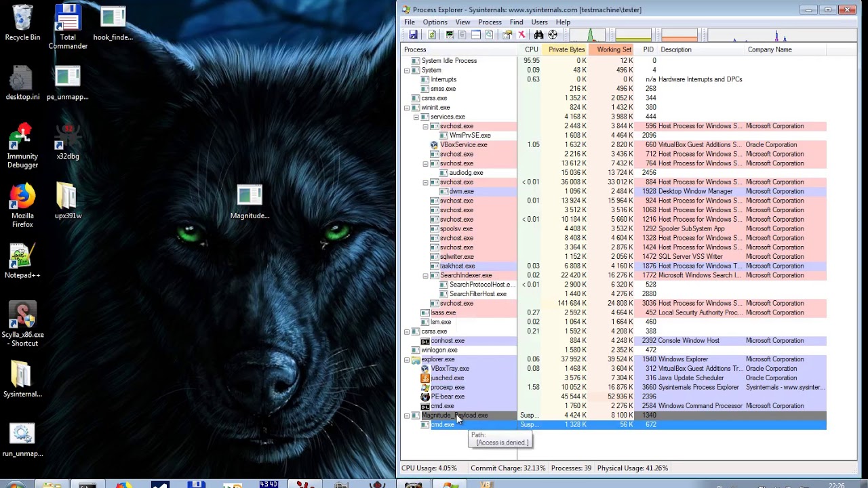Select the procexp.exe process
The width and height of the screenshot is (868, 488).
coord(614,387)
